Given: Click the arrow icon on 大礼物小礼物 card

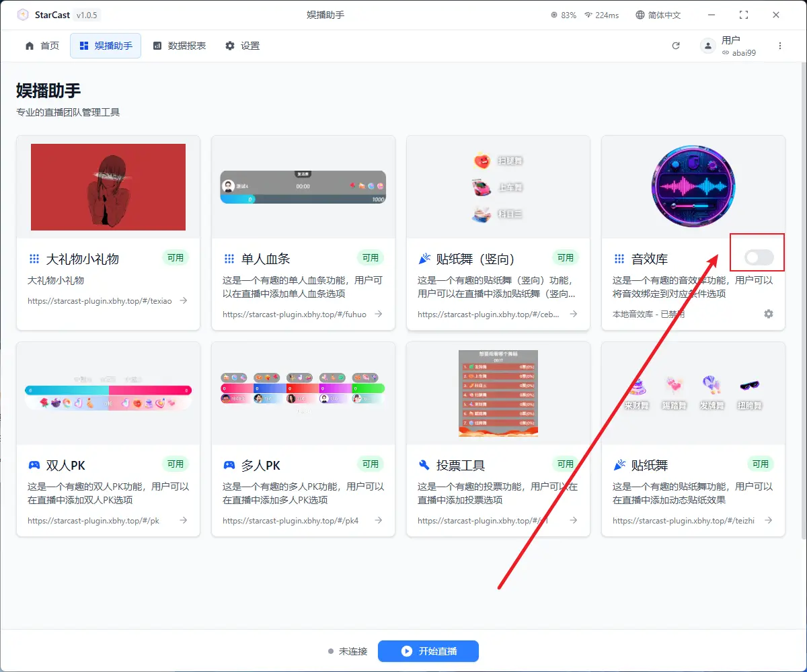Looking at the screenshot, I should click(x=184, y=301).
